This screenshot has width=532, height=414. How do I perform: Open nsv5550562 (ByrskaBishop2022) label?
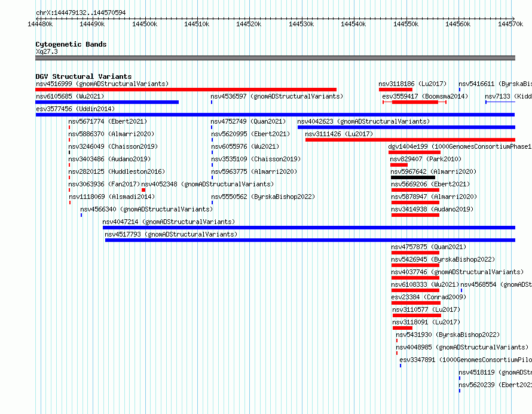click(263, 197)
